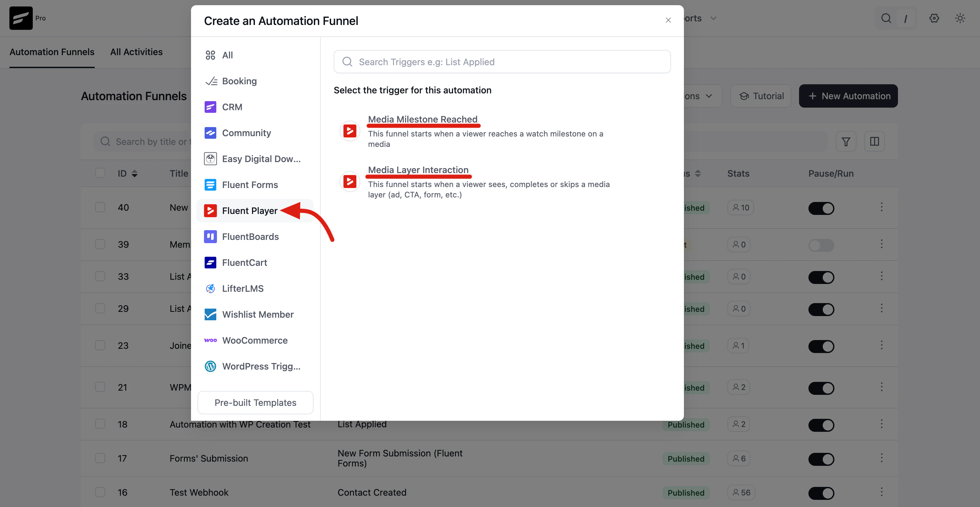980x507 pixels.
Task: Open the column layout icon
Action: 874,141
